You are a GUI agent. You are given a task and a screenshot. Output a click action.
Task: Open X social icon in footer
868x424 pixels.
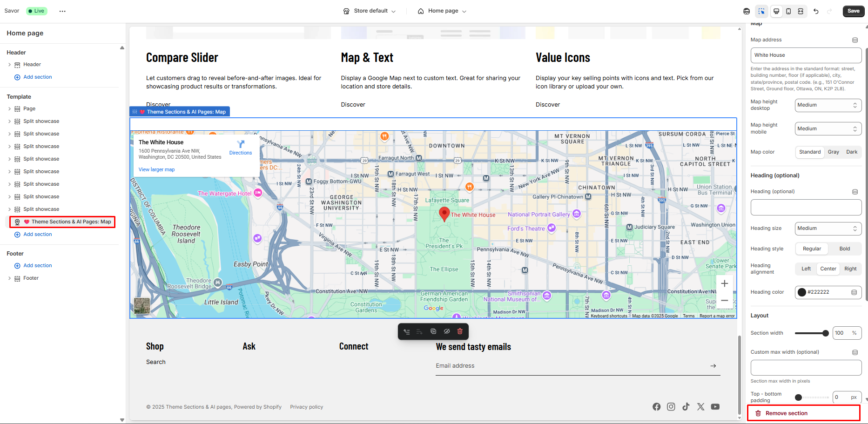click(x=701, y=407)
